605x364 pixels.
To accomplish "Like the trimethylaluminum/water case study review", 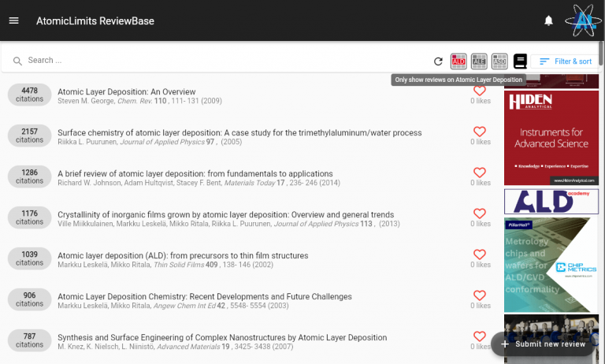I will point(480,132).
